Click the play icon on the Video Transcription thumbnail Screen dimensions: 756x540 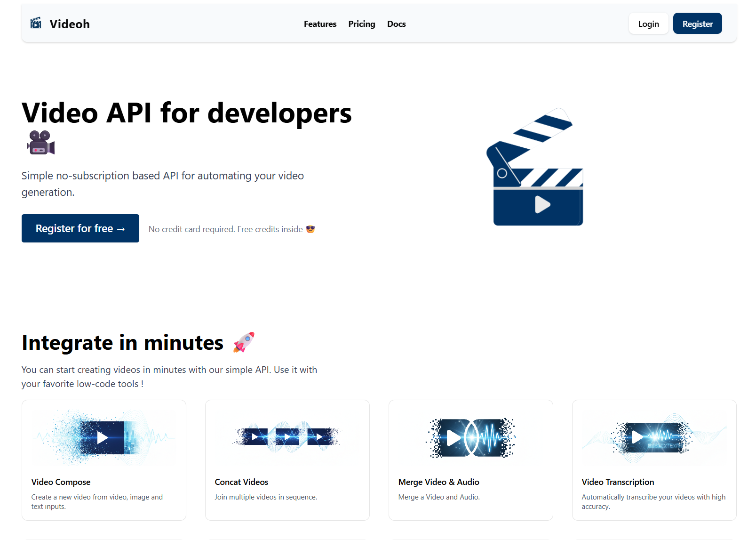pyautogui.click(x=637, y=436)
